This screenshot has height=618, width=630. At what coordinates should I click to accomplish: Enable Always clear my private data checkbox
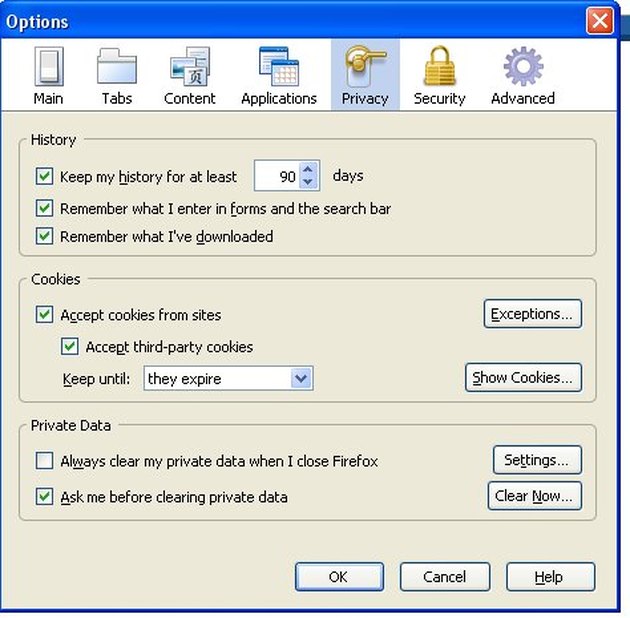[x=44, y=461]
